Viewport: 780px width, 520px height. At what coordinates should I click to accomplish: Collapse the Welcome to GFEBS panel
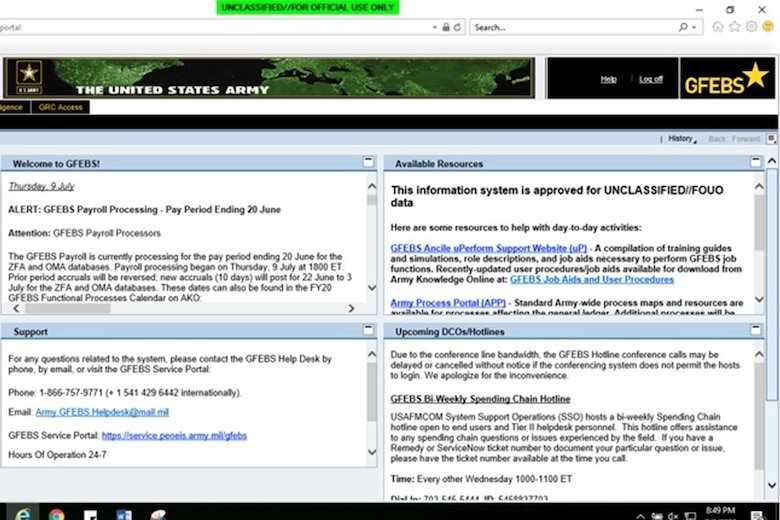[x=369, y=162]
